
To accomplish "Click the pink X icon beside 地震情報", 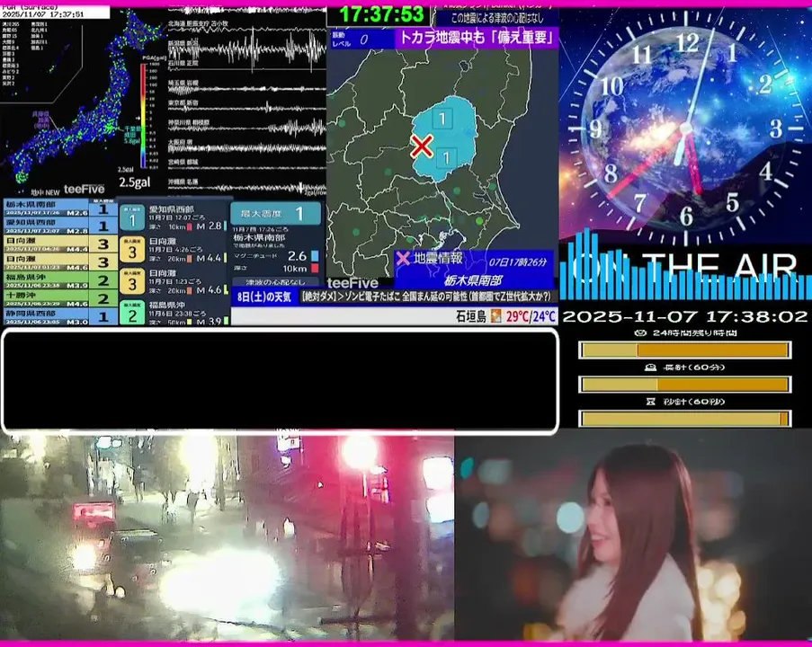I will 403,258.
